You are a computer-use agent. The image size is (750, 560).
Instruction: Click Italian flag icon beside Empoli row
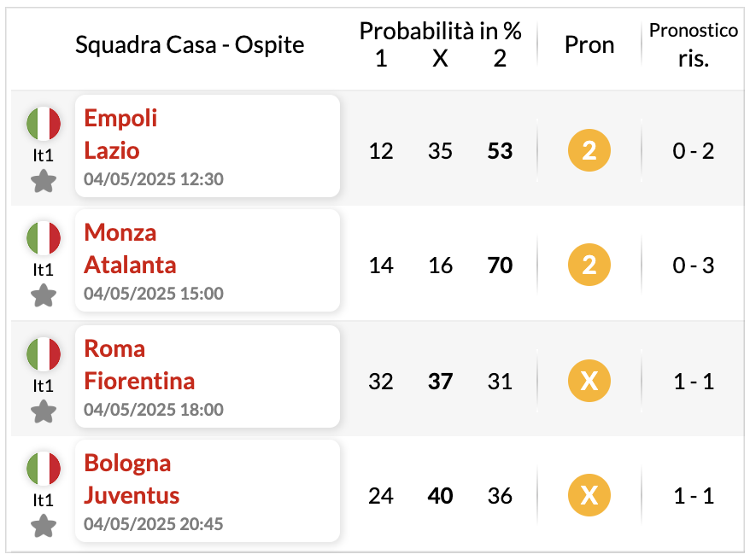(x=44, y=123)
